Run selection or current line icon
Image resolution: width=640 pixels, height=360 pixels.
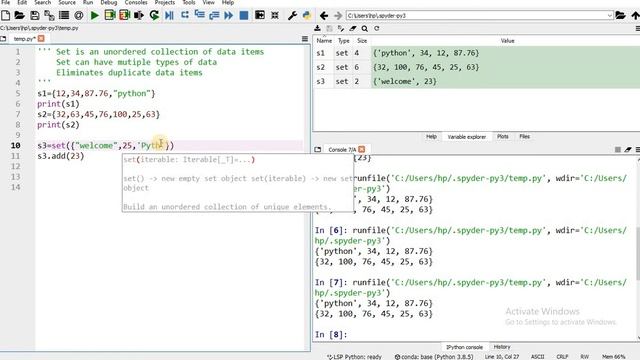click(x=139, y=16)
